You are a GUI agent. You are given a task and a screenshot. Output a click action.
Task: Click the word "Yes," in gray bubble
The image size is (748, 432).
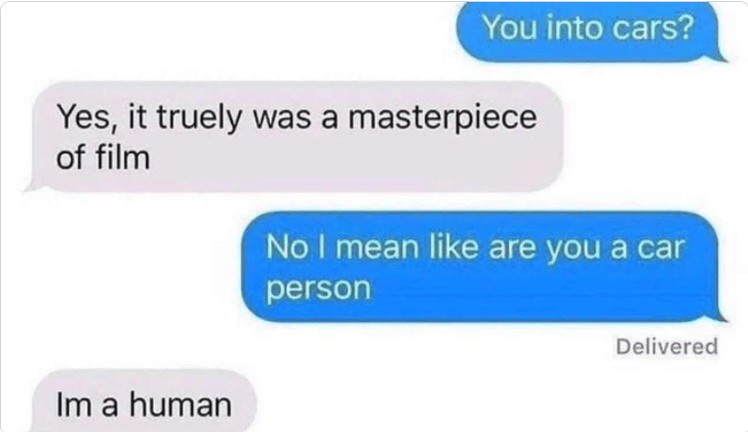pyautogui.click(x=88, y=117)
